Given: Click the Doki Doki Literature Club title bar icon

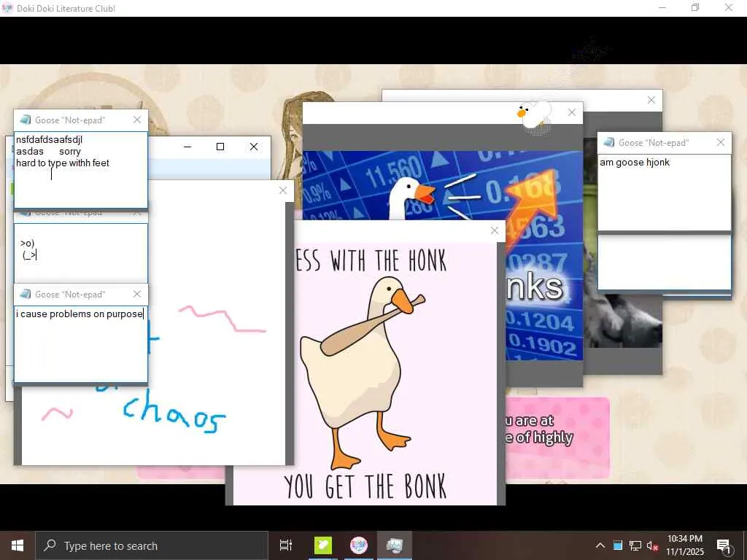Looking at the screenshot, I should (7, 8).
